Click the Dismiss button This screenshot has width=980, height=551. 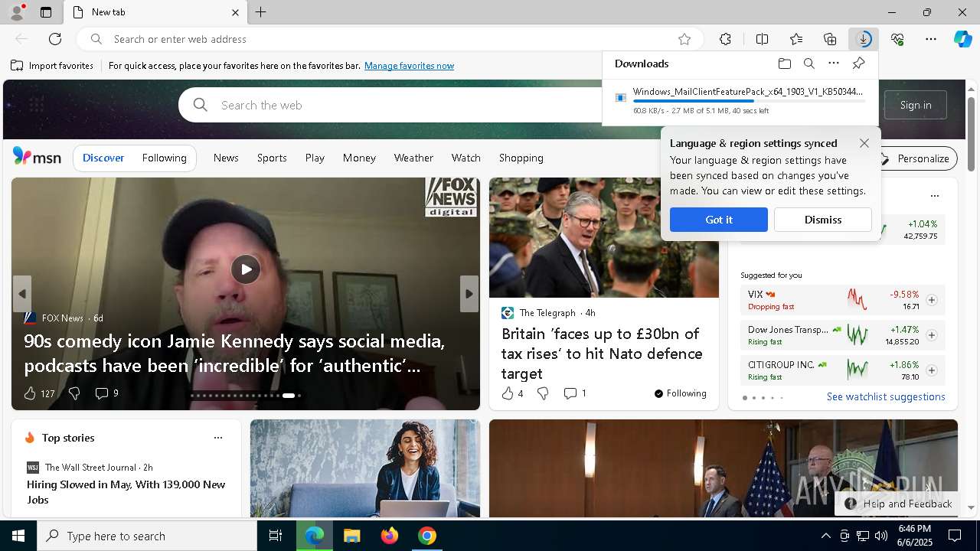tap(823, 220)
